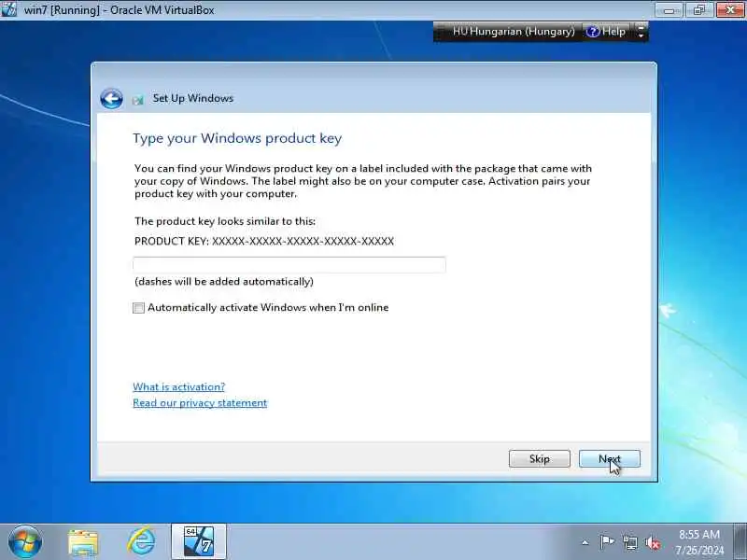Image resolution: width=747 pixels, height=560 pixels.
Task: Minimize the VirtualBox window
Action: pyautogui.click(x=669, y=10)
